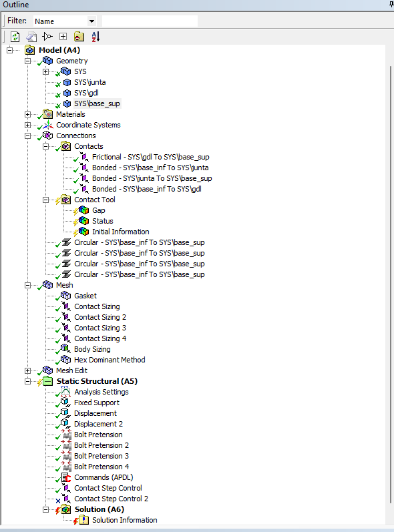Open the Filter Name dropdown

[91, 21]
